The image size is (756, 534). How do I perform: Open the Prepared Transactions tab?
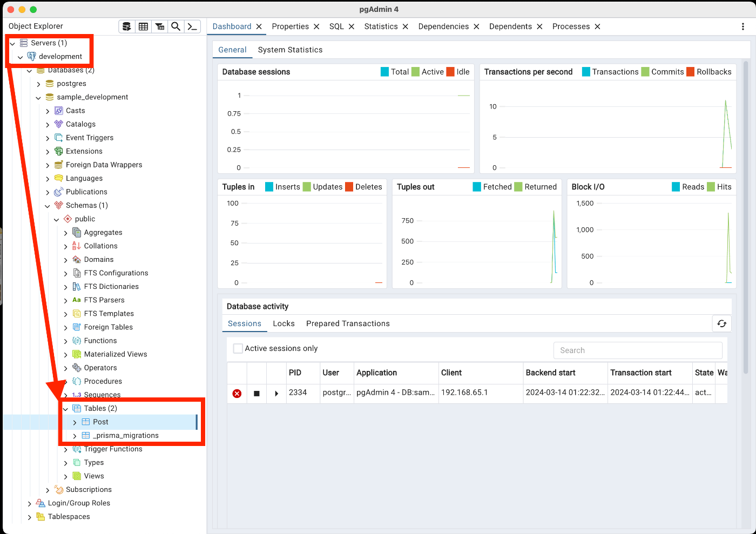pyautogui.click(x=348, y=323)
